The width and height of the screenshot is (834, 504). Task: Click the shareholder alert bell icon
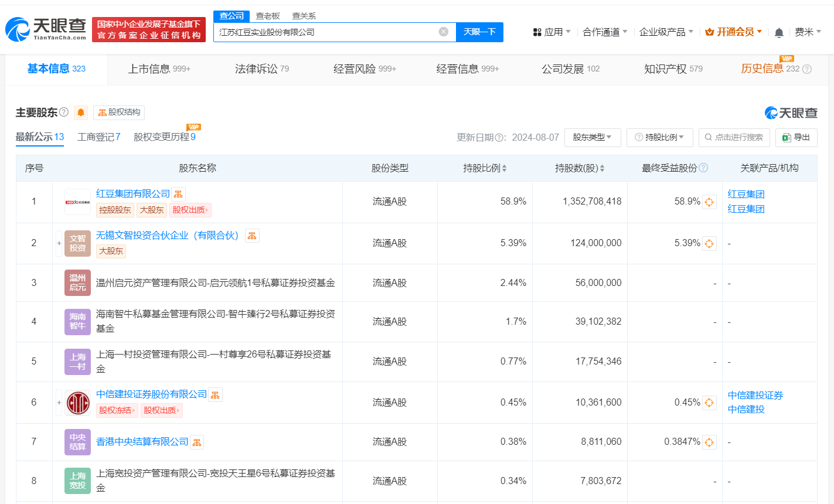tap(81, 113)
